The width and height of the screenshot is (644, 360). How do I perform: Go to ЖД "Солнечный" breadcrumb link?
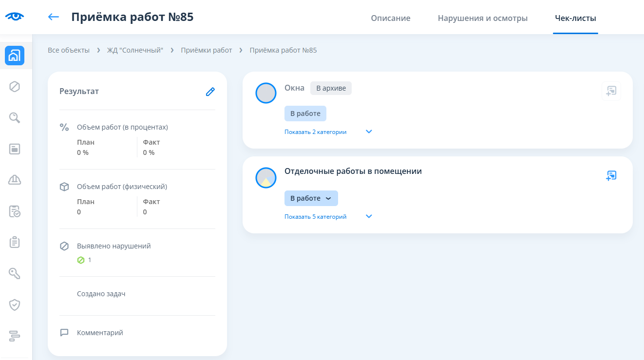tap(135, 50)
